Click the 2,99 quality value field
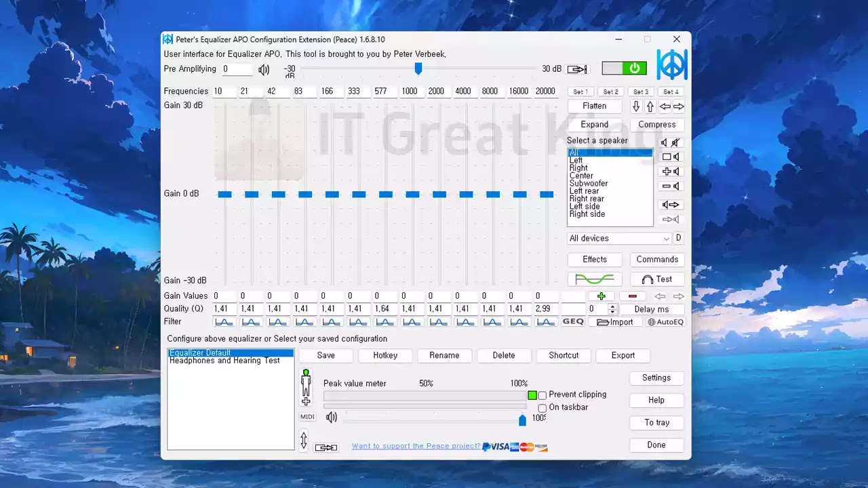 [546, 309]
